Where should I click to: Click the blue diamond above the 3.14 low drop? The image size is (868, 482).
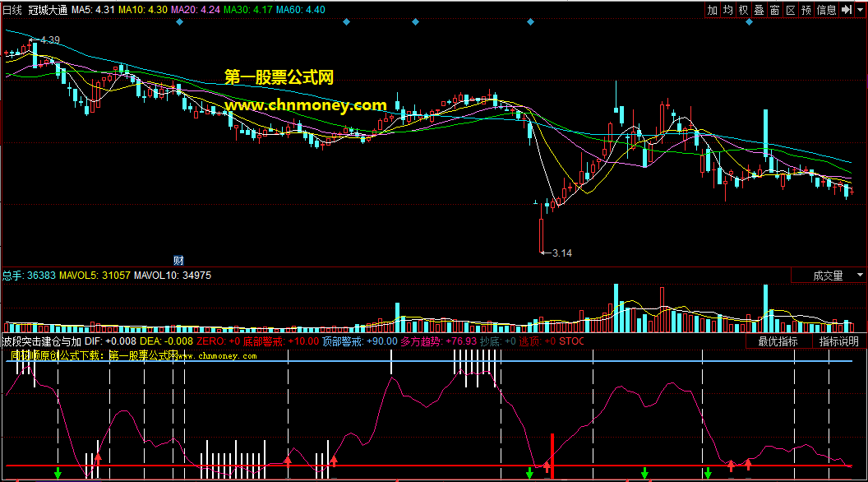coord(530,22)
